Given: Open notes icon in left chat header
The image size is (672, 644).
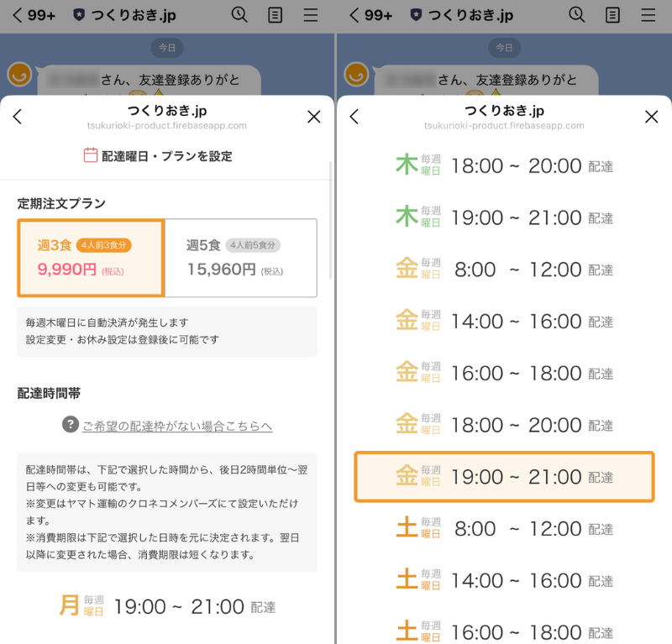Looking at the screenshot, I should (275, 15).
